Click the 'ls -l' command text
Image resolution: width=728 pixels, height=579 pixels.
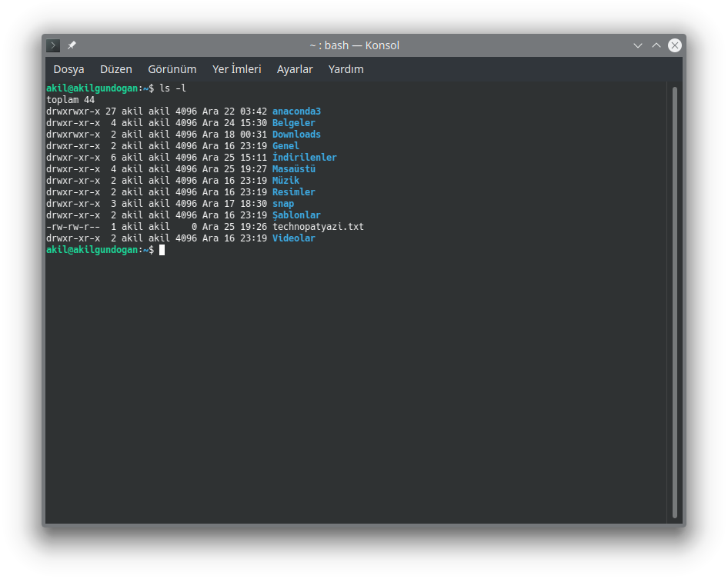pos(172,88)
